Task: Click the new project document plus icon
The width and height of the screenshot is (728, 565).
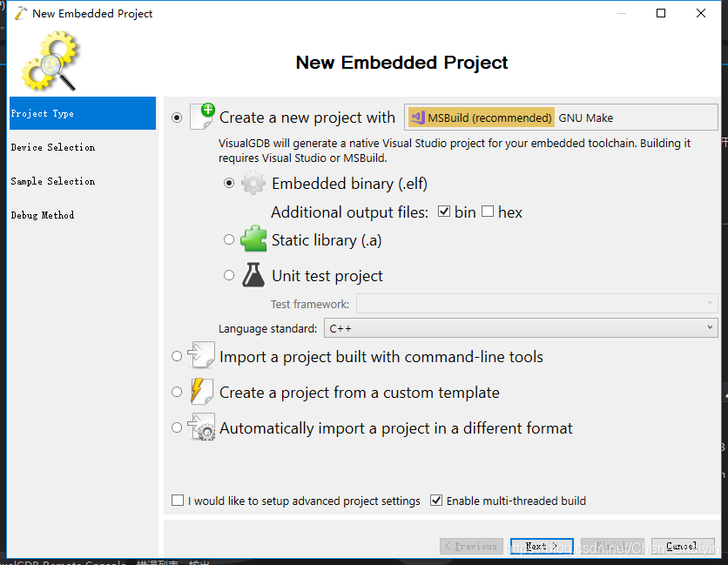Action: (x=202, y=117)
